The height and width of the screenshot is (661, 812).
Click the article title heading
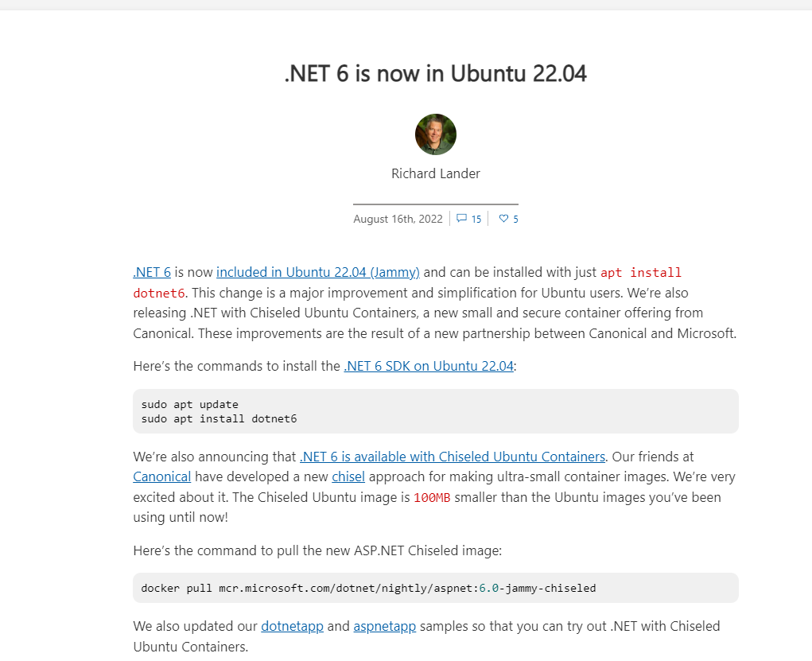click(436, 73)
